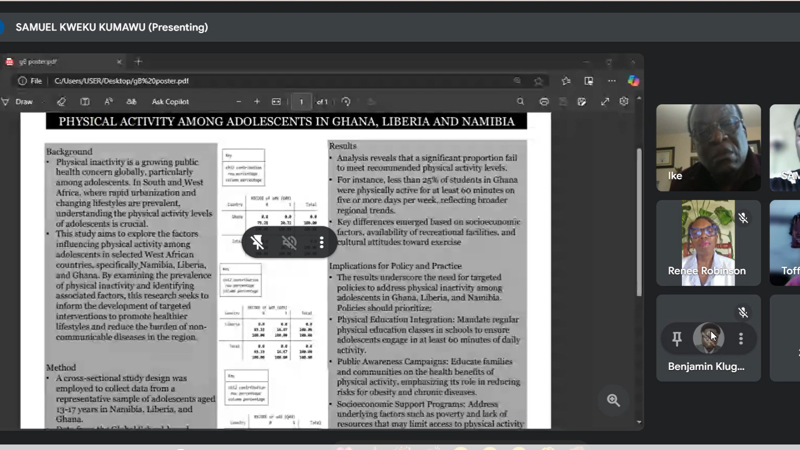Viewport: 800px width, 450px height.
Task: Pin Benjamin Klug's video tile
Action: coord(676,339)
